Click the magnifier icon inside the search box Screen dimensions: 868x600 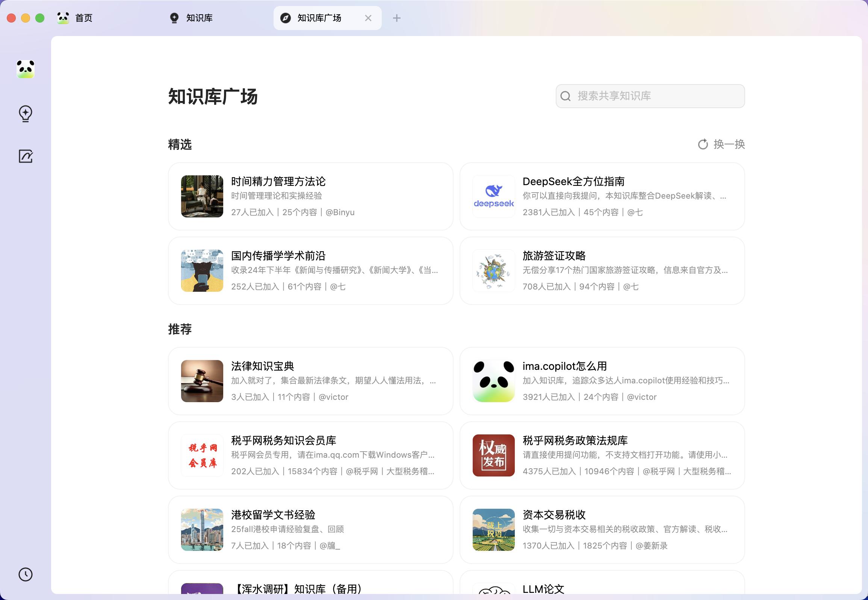tap(566, 96)
